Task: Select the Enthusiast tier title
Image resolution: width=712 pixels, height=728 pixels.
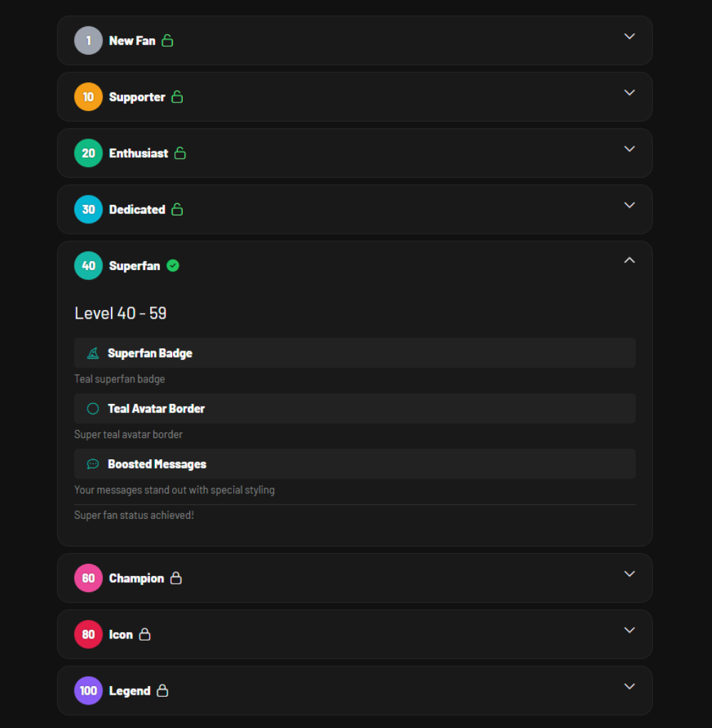Action: 139,153
